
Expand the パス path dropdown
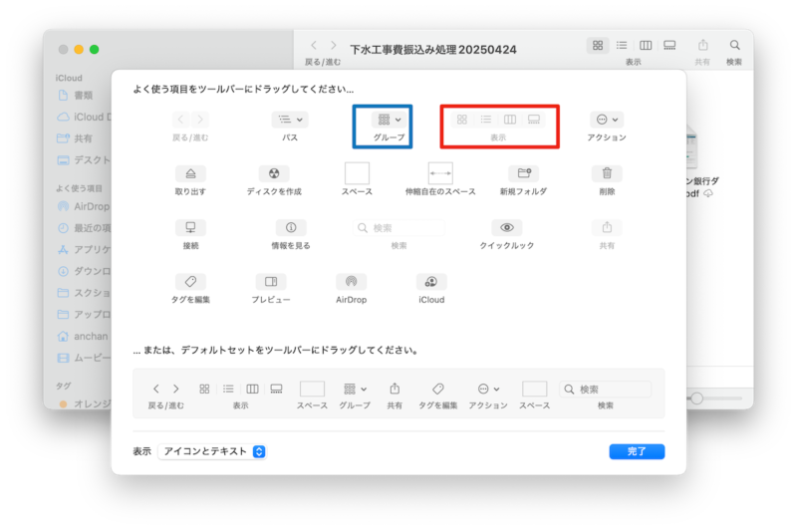(290, 120)
